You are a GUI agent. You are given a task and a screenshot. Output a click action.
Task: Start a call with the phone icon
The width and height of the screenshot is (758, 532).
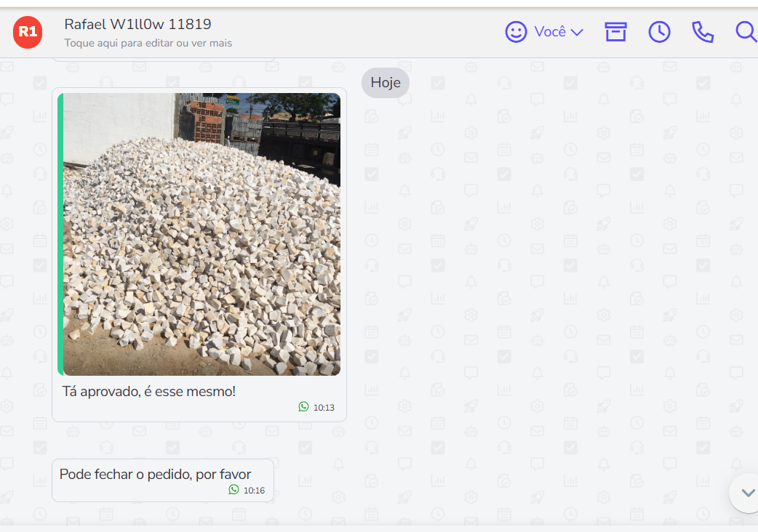[703, 33]
